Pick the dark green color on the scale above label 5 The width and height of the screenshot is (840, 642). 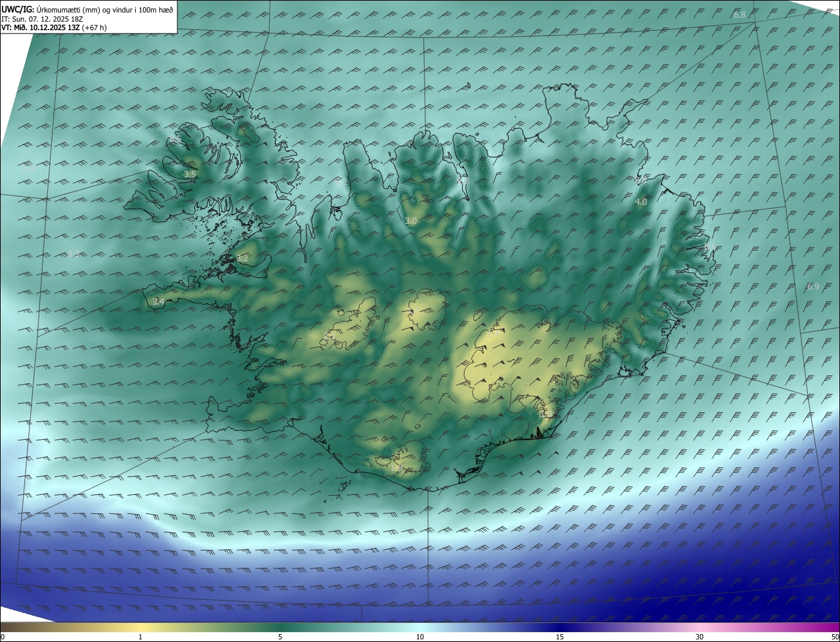[x=280, y=627]
